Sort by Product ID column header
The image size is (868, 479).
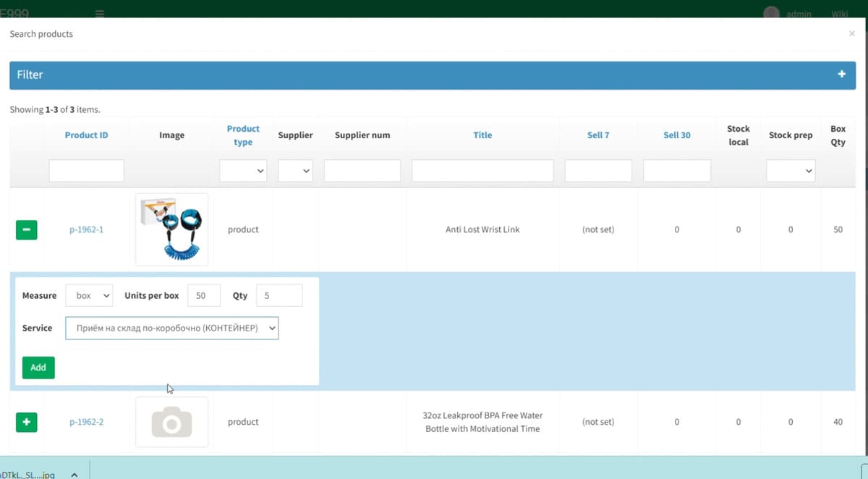tap(86, 135)
